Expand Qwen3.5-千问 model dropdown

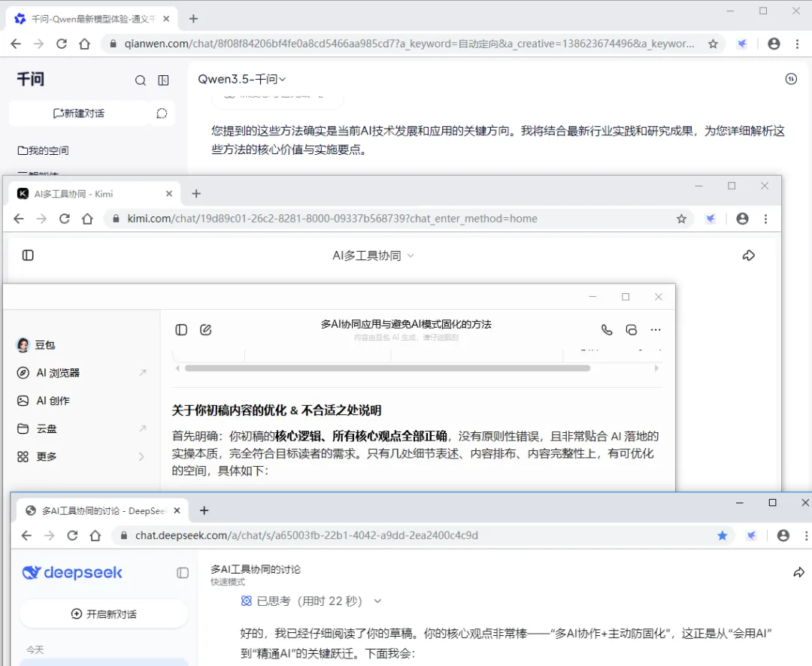[242, 79]
